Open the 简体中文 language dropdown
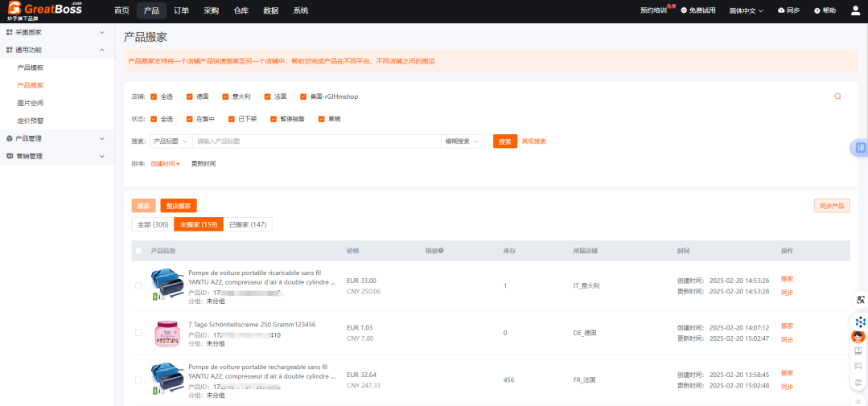 click(x=747, y=10)
